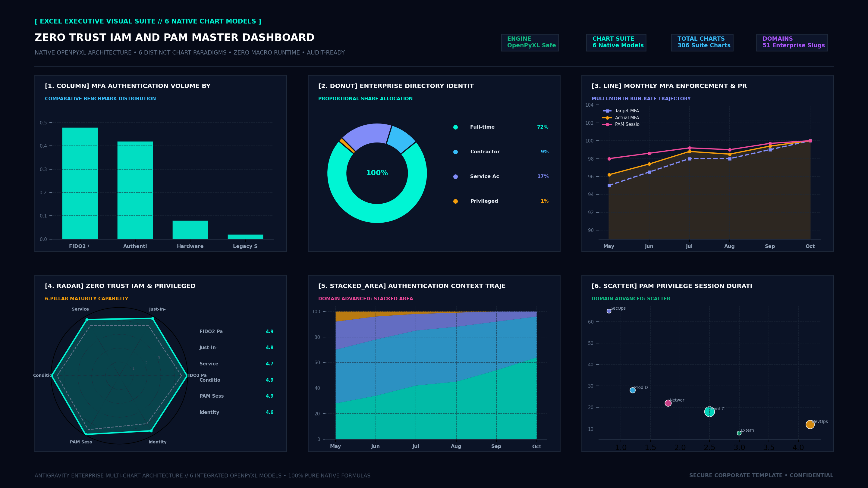The height and width of the screenshot is (488, 868).
Task: Click the 9% Contractor value
Action: tap(545, 152)
